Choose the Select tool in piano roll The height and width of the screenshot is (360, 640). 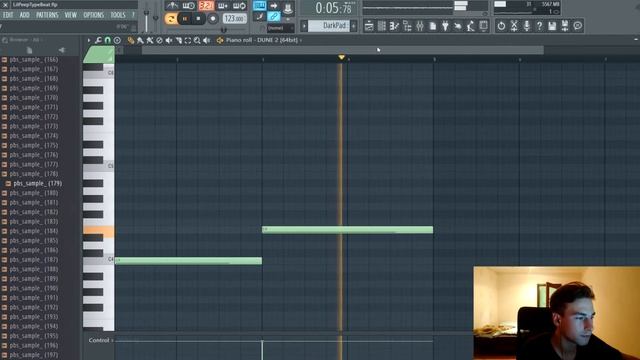tap(188, 40)
